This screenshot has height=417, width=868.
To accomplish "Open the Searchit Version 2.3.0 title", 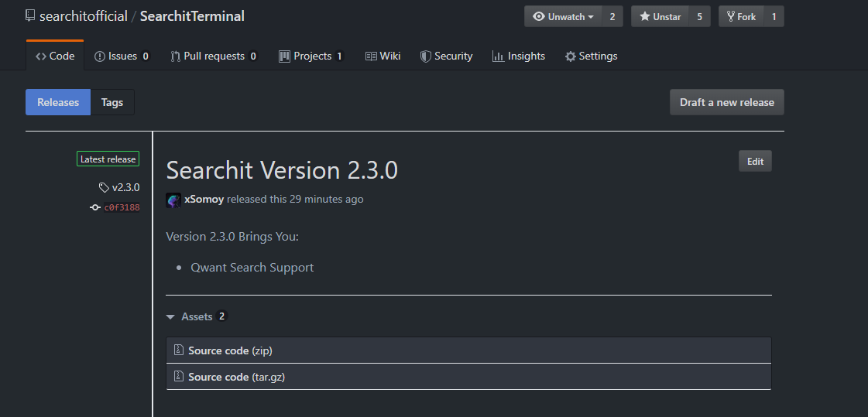I will click(x=282, y=170).
